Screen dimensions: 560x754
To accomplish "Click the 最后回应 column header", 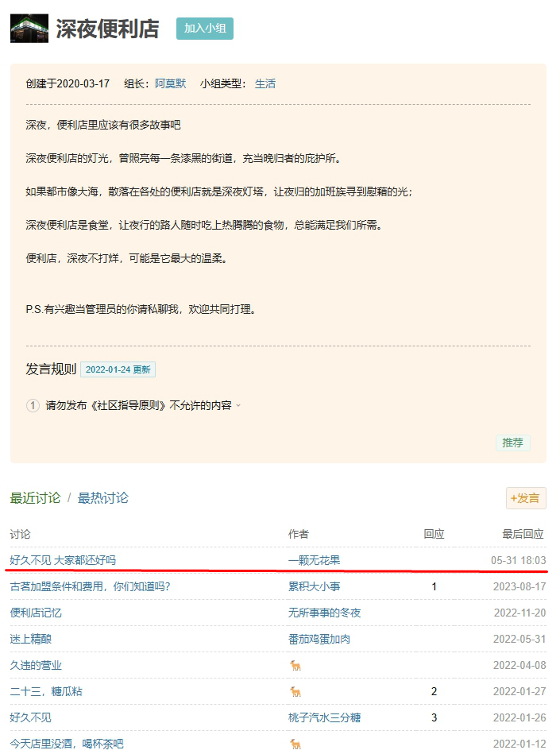I will 523,534.
